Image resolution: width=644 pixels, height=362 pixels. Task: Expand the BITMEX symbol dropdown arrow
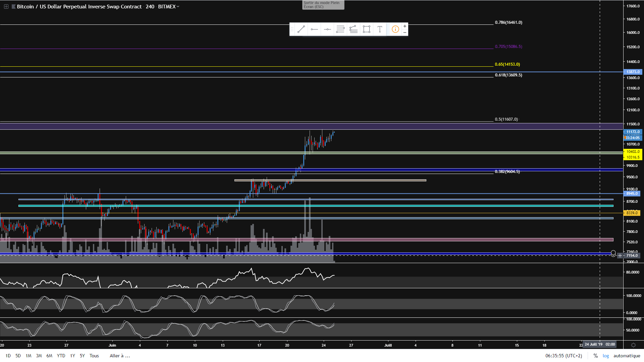click(x=178, y=6)
